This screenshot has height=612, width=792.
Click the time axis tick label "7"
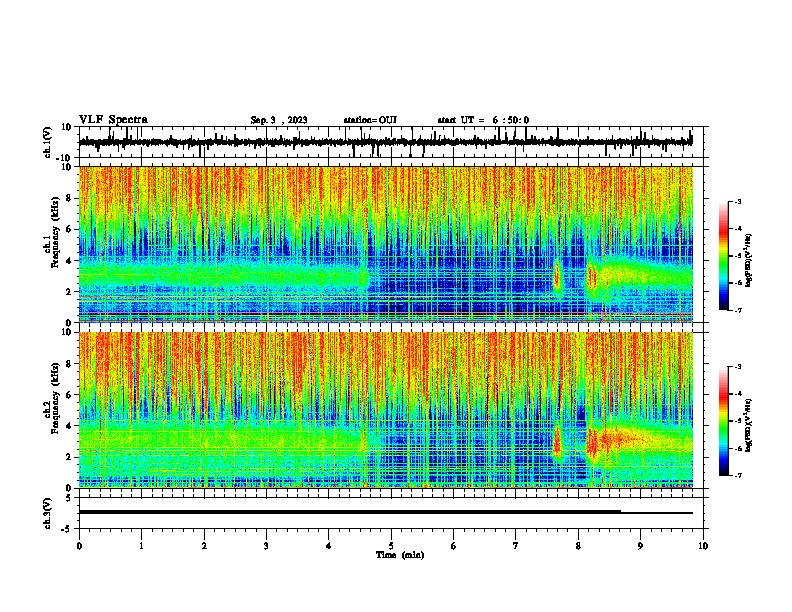click(516, 546)
